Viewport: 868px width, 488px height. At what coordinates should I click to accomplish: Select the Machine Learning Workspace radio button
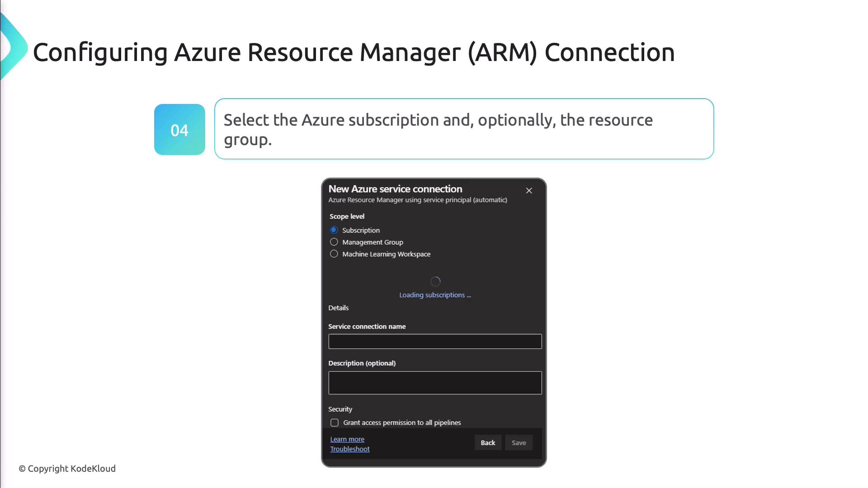pyautogui.click(x=334, y=254)
